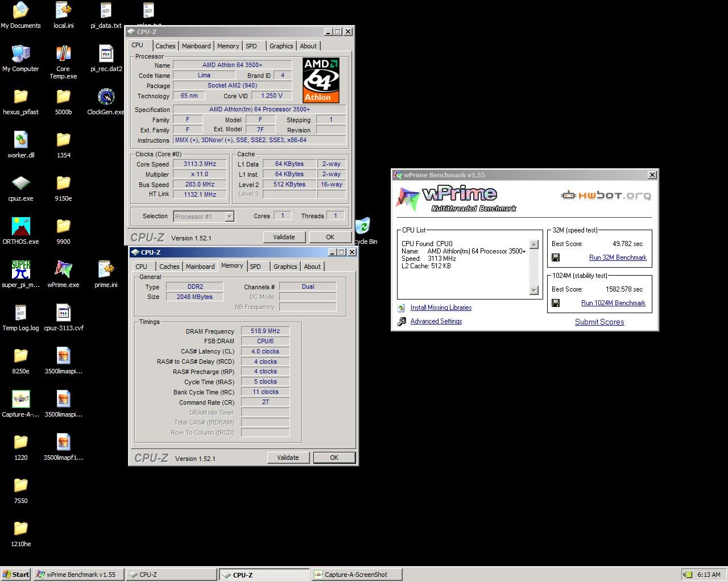This screenshot has width=728, height=582.
Task: Open wPrime Advanced Settings link
Action: [436, 321]
